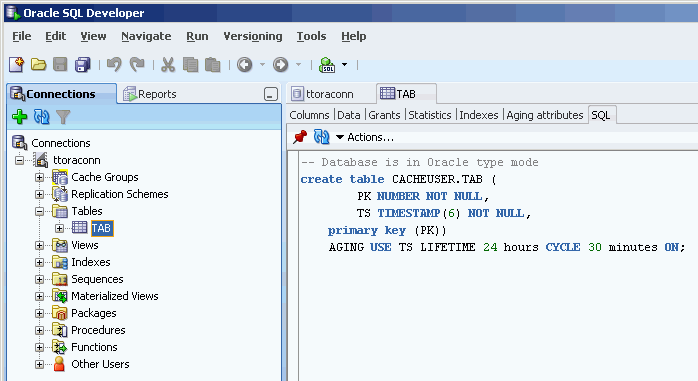The image size is (698, 381).
Task: Collapse the ttoraconn connection node
Action: tap(20, 160)
